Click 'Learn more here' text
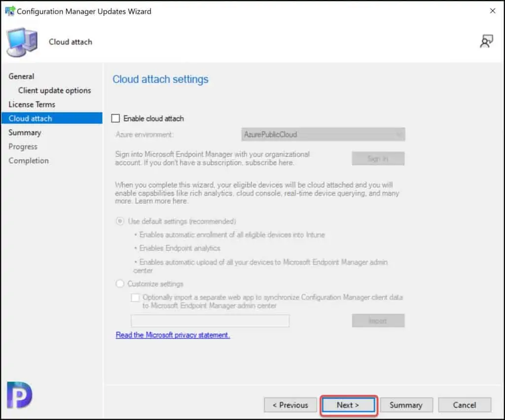The height and width of the screenshot is (420, 505). [x=161, y=201]
